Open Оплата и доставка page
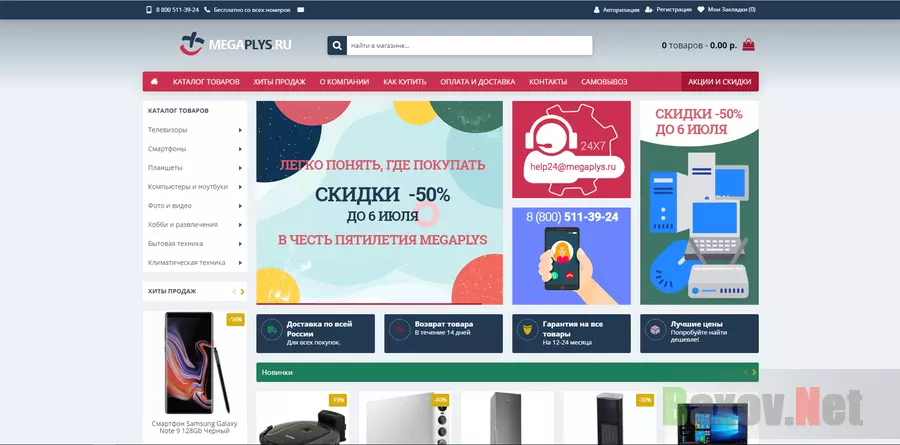 (x=478, y=82)
